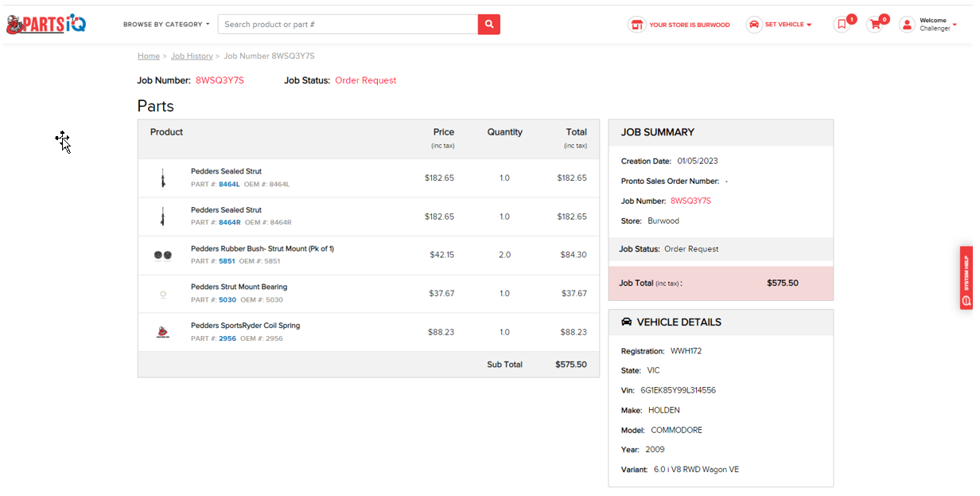The width and height of the screenshot is (980, 496).
Task: Click the Model COMMODORE value
Action: (x=676, y=430)
